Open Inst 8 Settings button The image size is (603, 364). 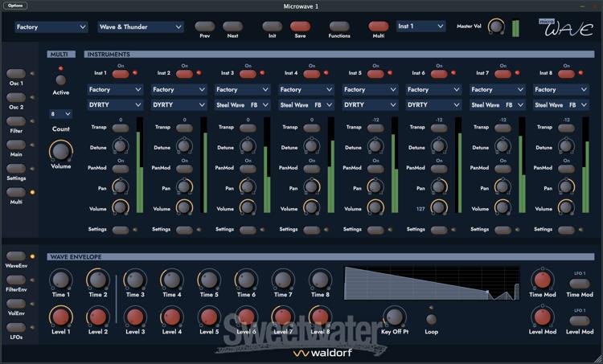tap(567, 230)
